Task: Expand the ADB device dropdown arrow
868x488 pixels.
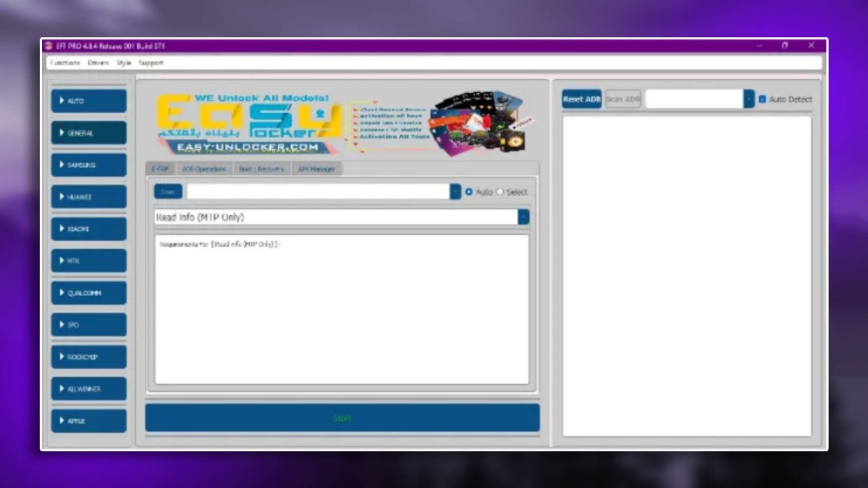Action: click(x=749, y=99)
